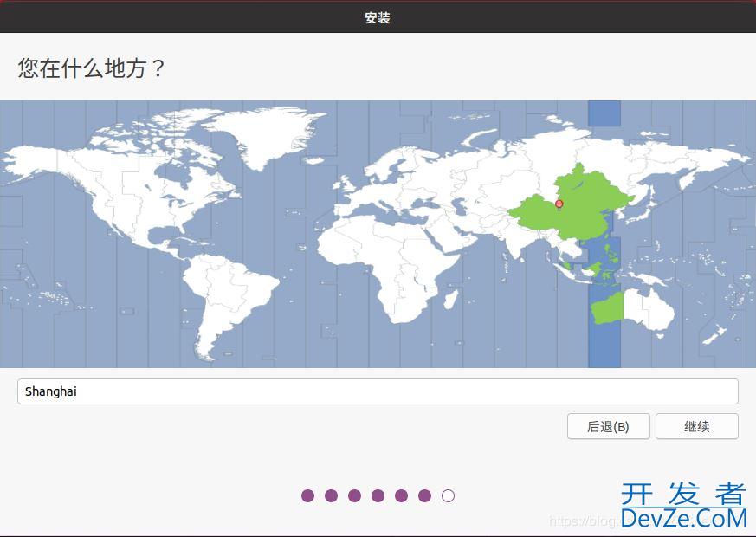Select green Western Australia region on map
The width and height of the screenshot is (756, 537).
(607, 308)
